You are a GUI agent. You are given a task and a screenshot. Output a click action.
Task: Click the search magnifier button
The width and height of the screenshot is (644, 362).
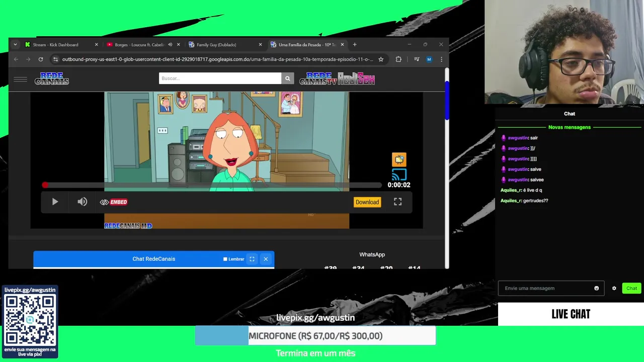coord(287,78)
